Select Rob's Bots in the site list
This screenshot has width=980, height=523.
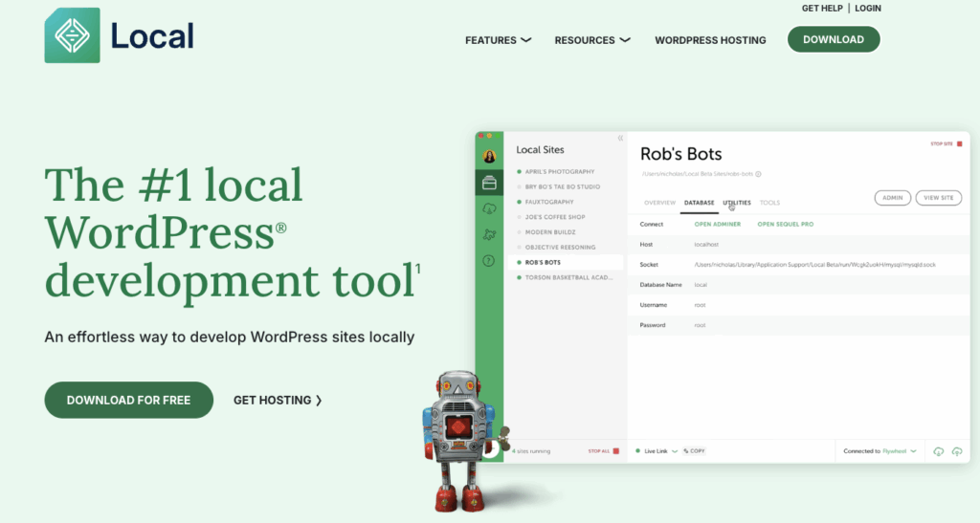point(565,262)
